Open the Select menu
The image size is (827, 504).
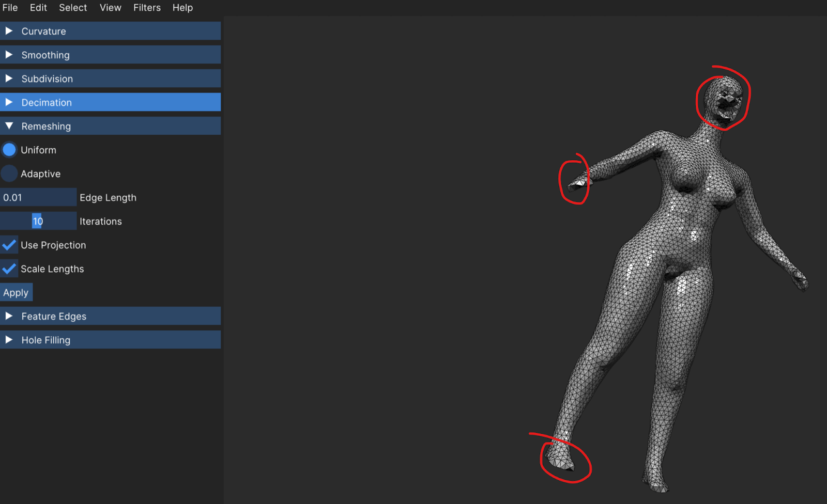tap(73, 8)
